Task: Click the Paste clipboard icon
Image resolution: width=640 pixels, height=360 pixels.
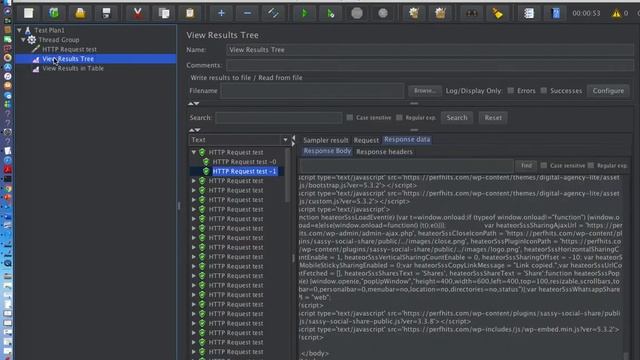Action: (x=190, y=13)
